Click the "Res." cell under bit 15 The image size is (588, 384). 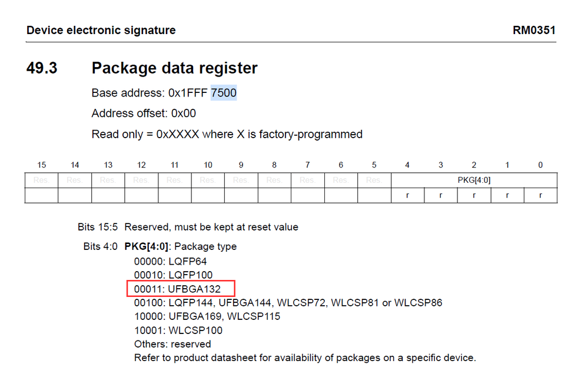41,180
